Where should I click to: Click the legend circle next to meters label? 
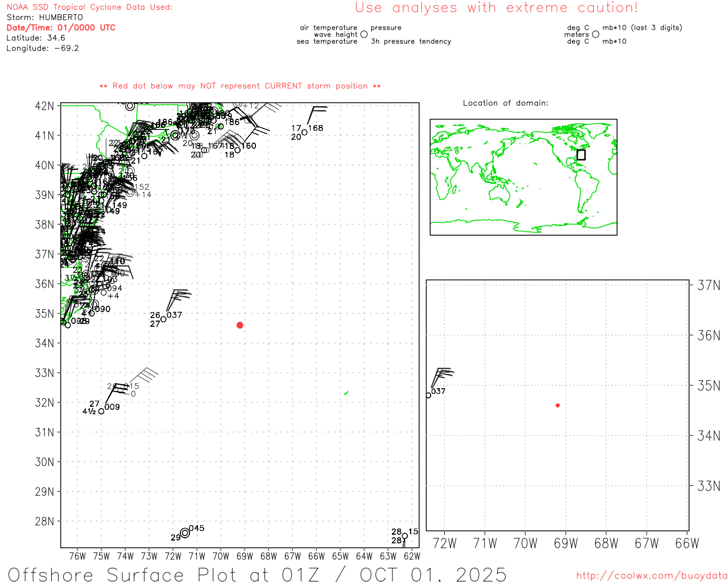595,35
